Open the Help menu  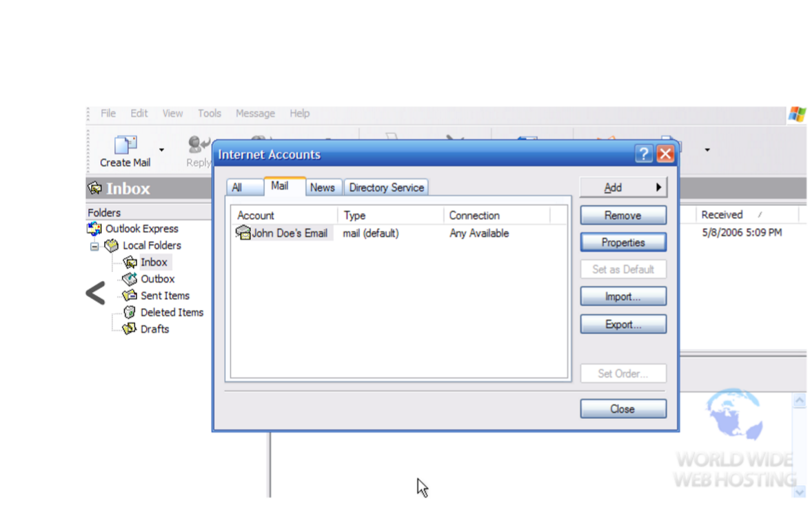299,113
